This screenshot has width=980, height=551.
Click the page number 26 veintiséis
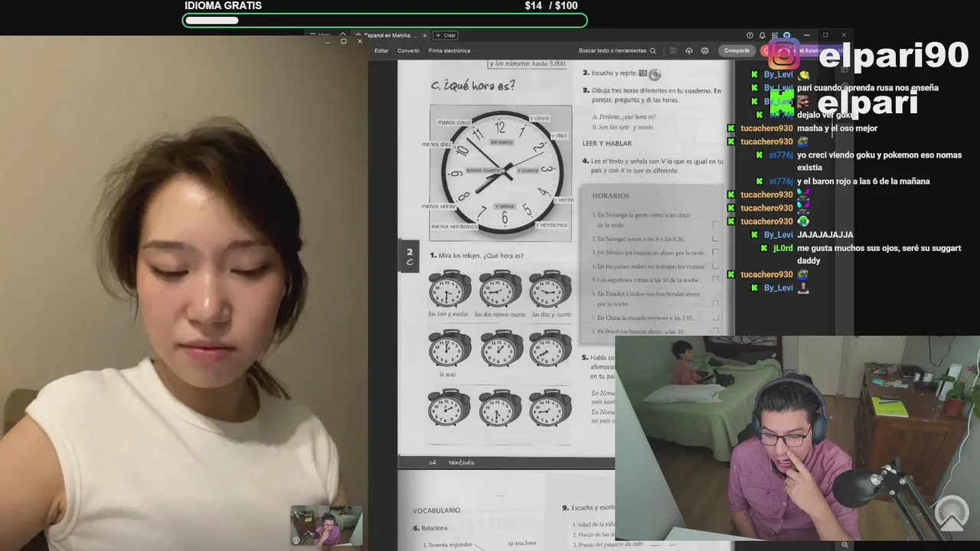[x=452, y=462]
